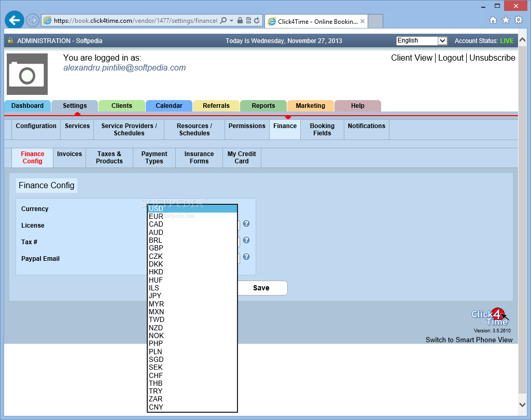
Task: Select the Payment Types sub-tab
Action: pyautogui.click(x=154, y=158)
